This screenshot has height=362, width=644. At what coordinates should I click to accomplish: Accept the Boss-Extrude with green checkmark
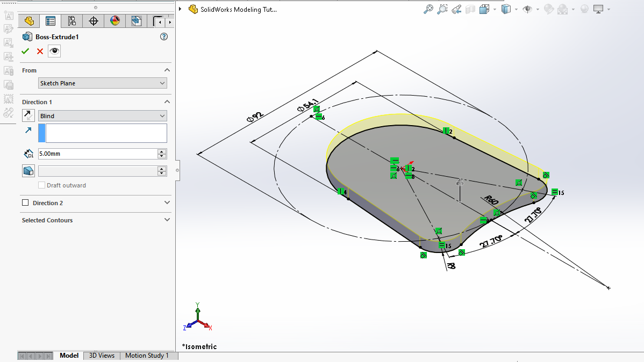(x=25, y=51)
